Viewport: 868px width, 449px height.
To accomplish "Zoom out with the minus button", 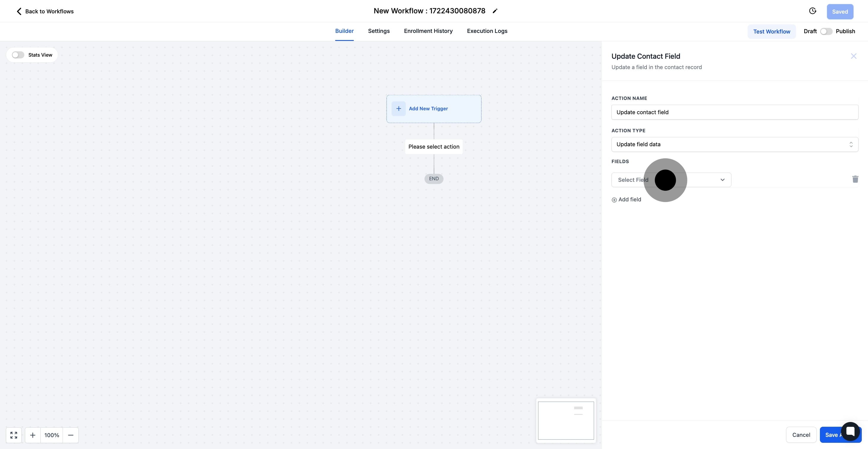I will pos(71,435).
